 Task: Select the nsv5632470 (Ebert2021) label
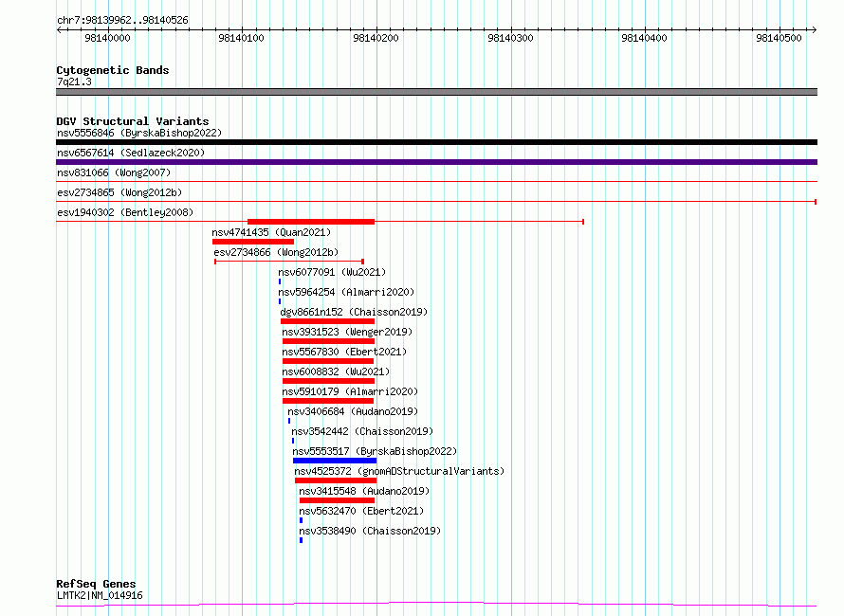pos(361,511)
